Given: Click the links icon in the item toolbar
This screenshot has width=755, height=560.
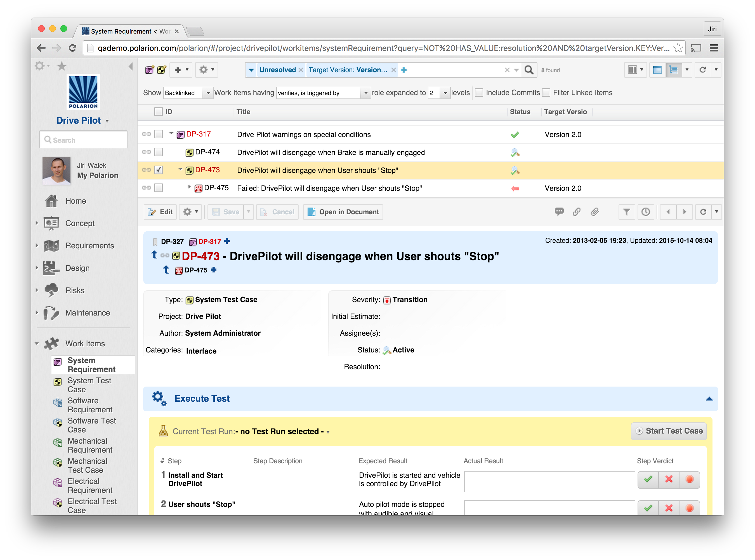Looking at the screenshot, I should (577, 212).
